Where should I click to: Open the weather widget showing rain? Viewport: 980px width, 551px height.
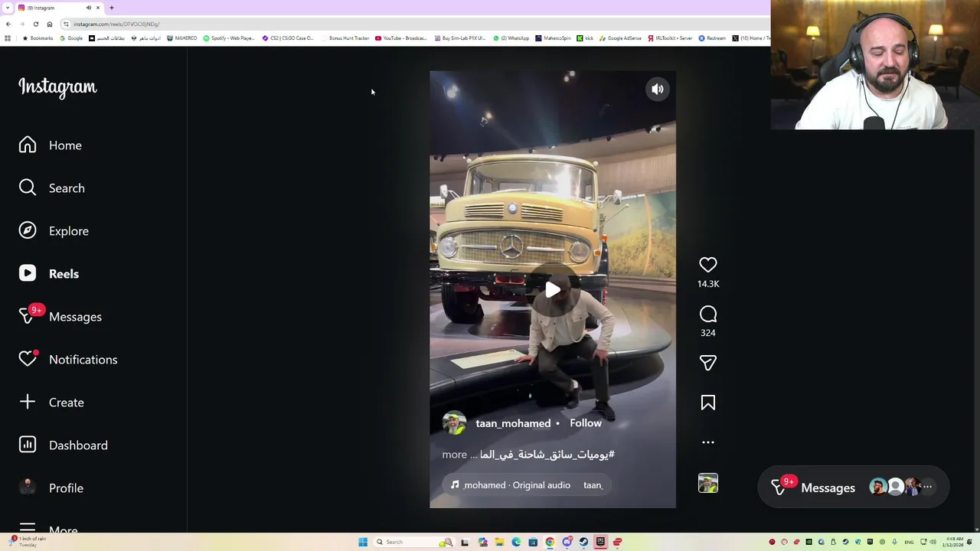click(x=28, y=542)
